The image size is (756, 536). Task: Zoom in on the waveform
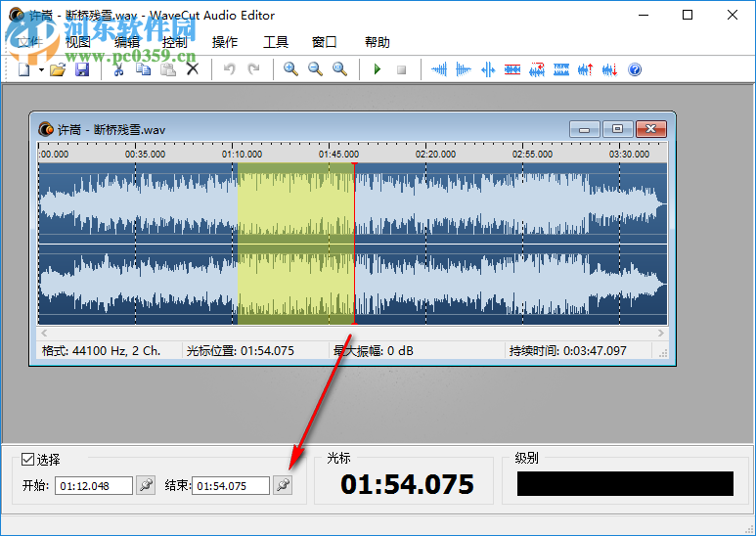290,69
